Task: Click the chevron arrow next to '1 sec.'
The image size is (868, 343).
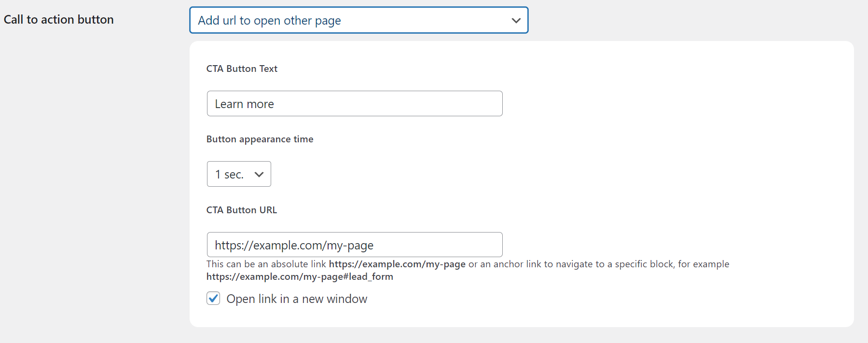Action: (259, 174)
